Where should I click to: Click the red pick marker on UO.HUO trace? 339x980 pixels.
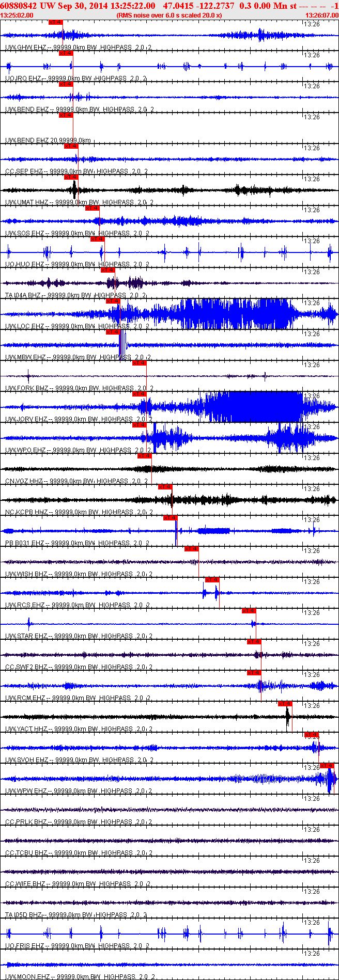pos(97,239)
